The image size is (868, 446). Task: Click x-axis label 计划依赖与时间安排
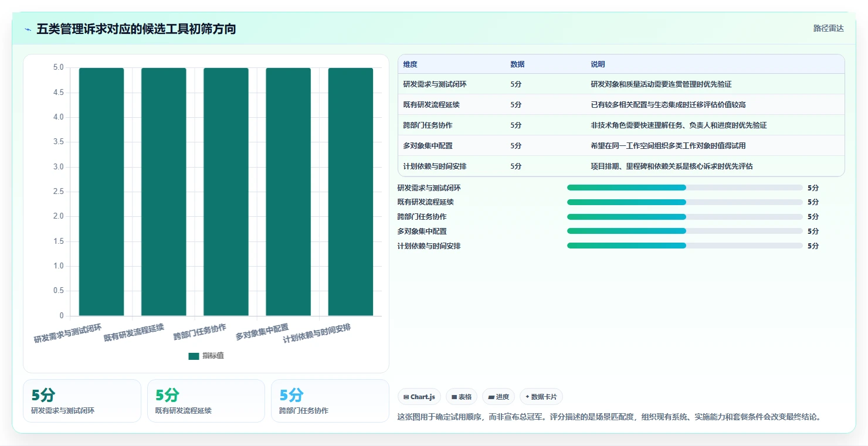coord(317,333)
